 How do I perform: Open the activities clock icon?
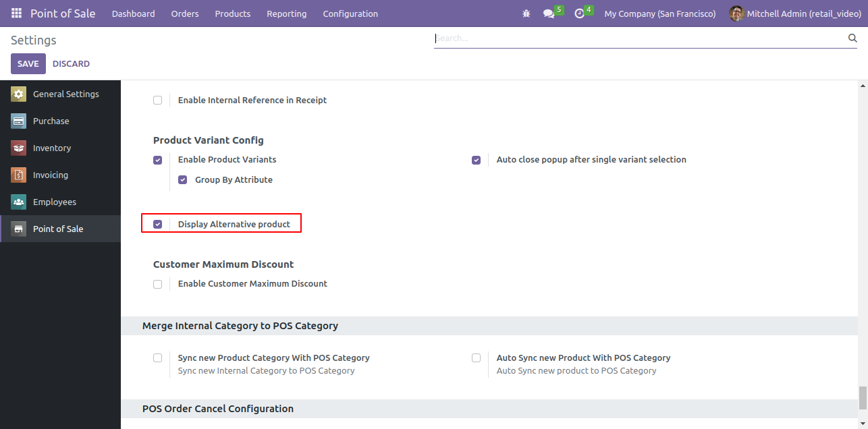click(x=579, y=13)
